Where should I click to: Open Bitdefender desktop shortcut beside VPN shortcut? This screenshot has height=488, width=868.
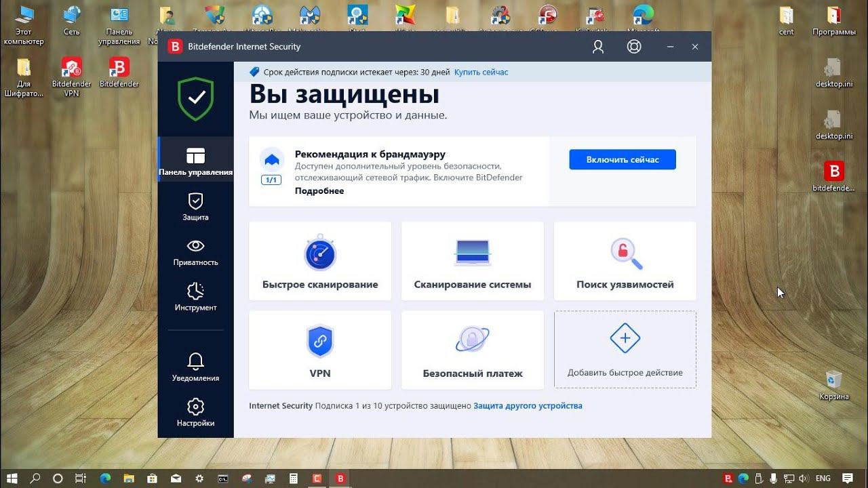pyautogui.click(x=119, y=72)
